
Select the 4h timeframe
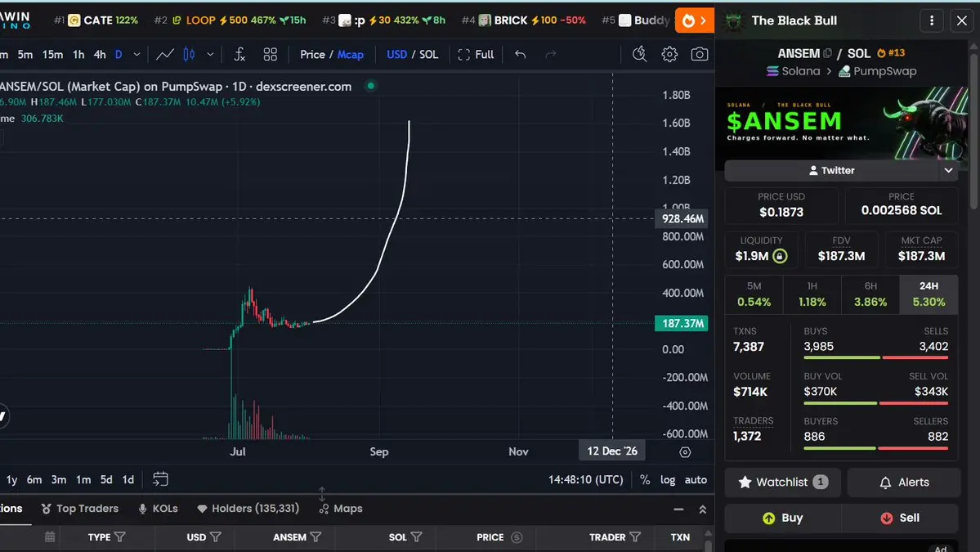pyautogui.click(x=100, y=55)
